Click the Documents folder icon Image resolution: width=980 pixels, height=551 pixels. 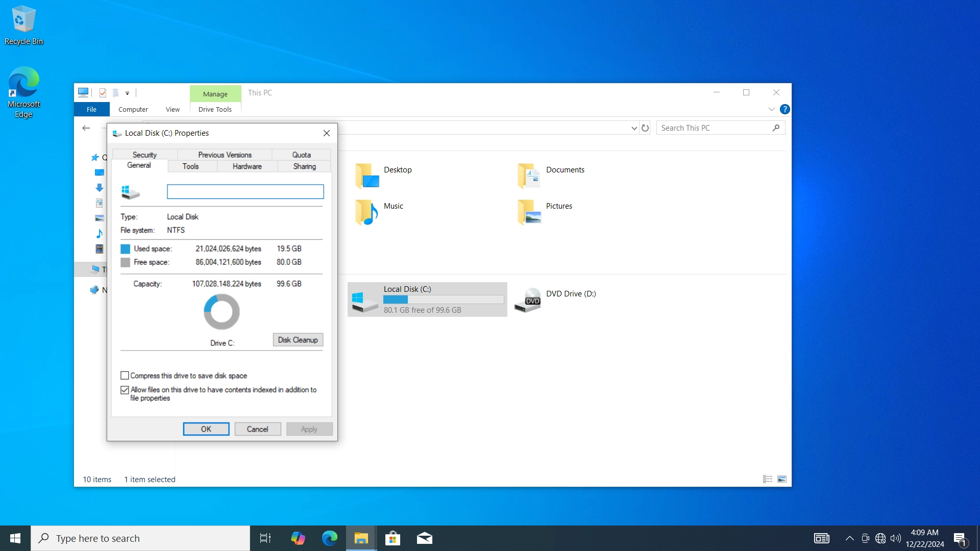[x=529, y=176]
